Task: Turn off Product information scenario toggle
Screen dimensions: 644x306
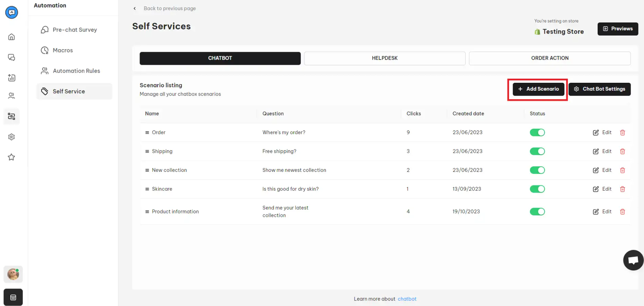Action: [537, 212]
